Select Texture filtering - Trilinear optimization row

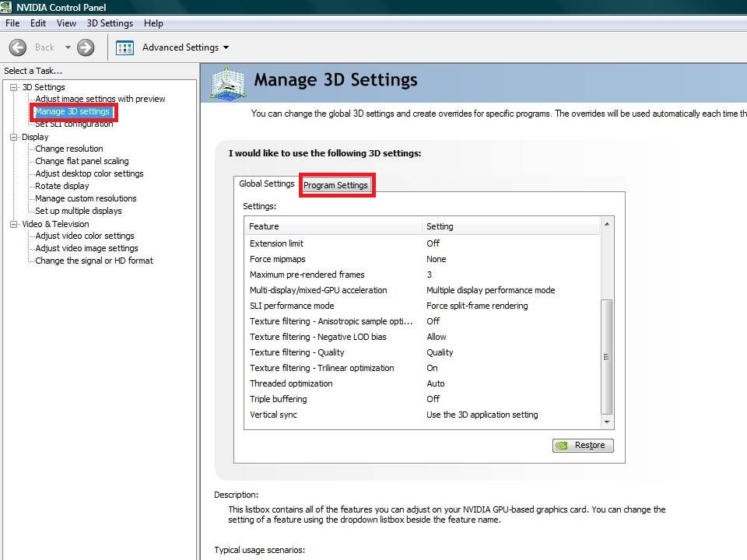tap(423, 368)
